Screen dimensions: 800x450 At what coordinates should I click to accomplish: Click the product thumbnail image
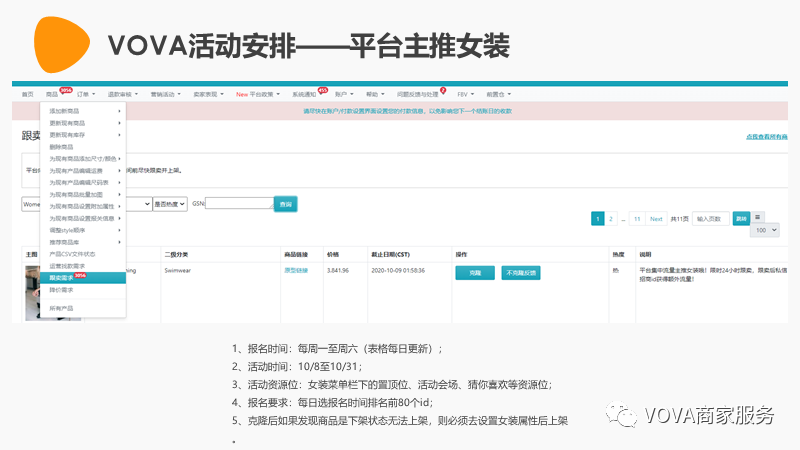pos(39,292)
